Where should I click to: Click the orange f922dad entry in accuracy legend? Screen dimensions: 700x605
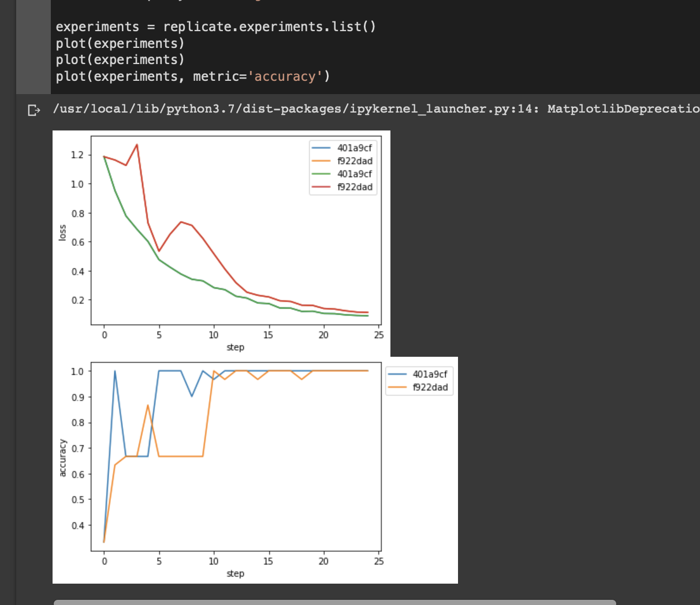tap(418, 387)
